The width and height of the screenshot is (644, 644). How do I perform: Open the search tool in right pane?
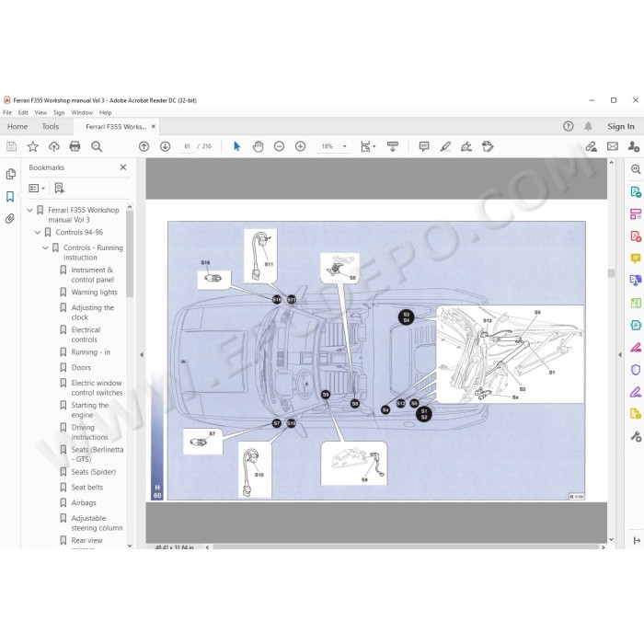coord(636,169)
